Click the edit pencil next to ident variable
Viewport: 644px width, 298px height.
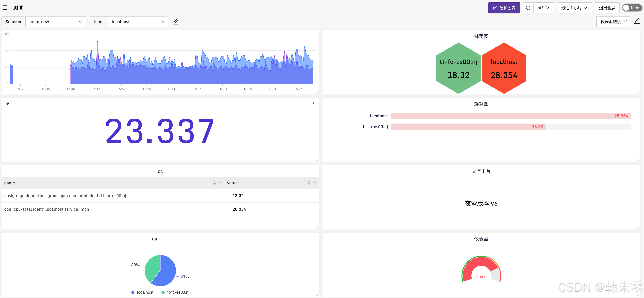point(175,22)
